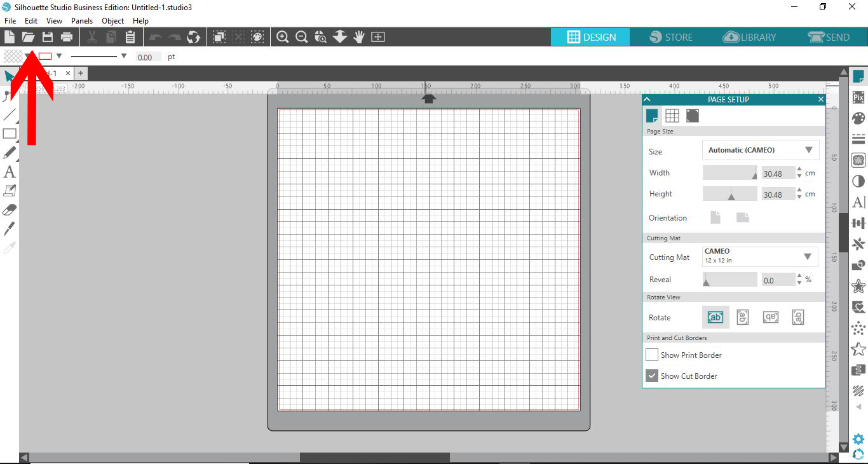Open the page Size Automatic (CAMEO) dropdown

click(x=761, y=150)
